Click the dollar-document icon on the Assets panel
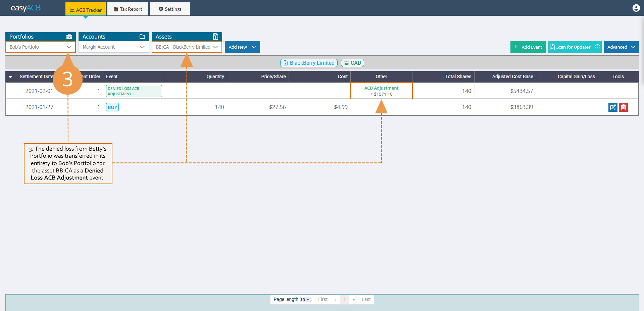The height and width of the screenshot is (311, 644). (215, 37)
